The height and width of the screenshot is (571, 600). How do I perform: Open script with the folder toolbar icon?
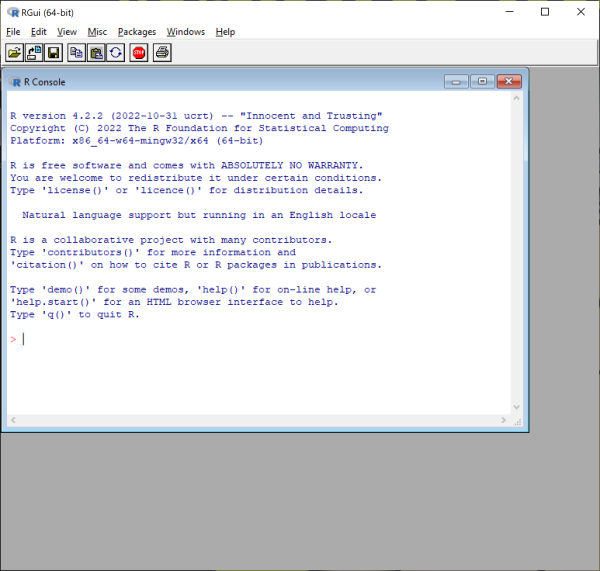point(15,52)
